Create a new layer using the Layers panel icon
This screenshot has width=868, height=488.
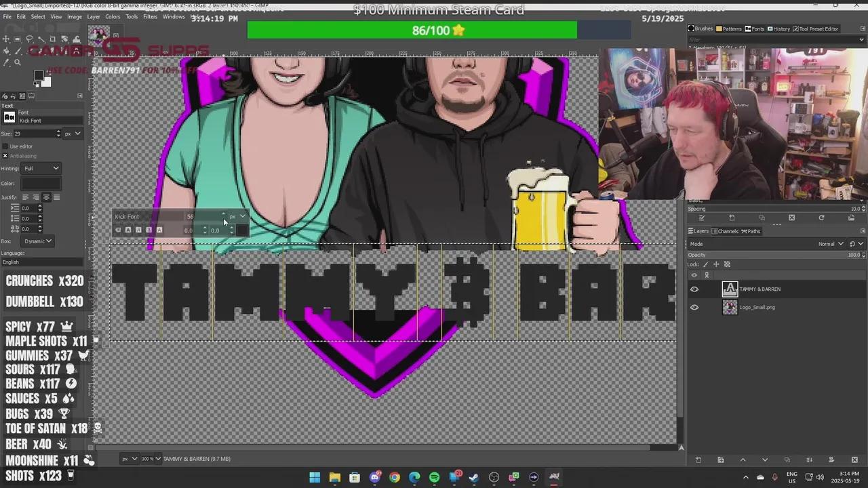point(698,460)
